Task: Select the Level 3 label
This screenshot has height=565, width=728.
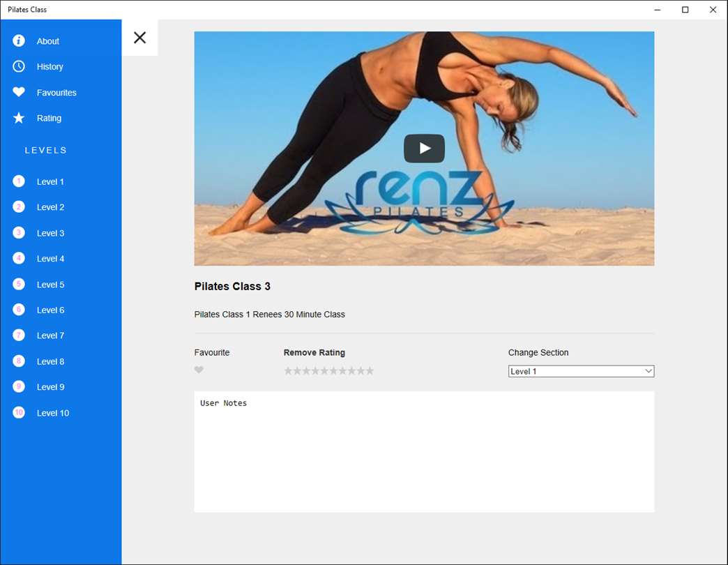Action: 51,233
